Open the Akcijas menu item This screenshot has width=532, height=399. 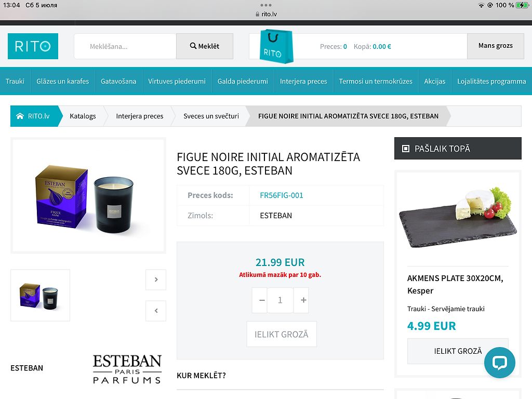(435, 81)
